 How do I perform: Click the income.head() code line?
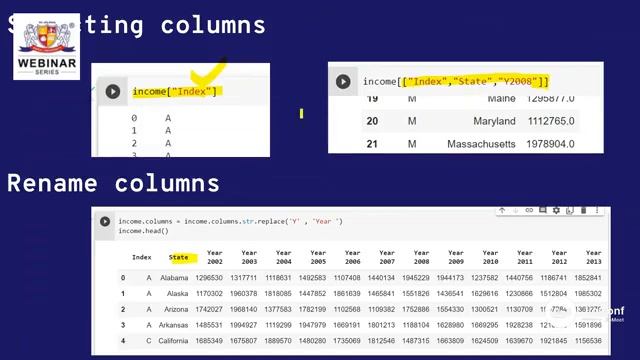click(x=143, y=231)
